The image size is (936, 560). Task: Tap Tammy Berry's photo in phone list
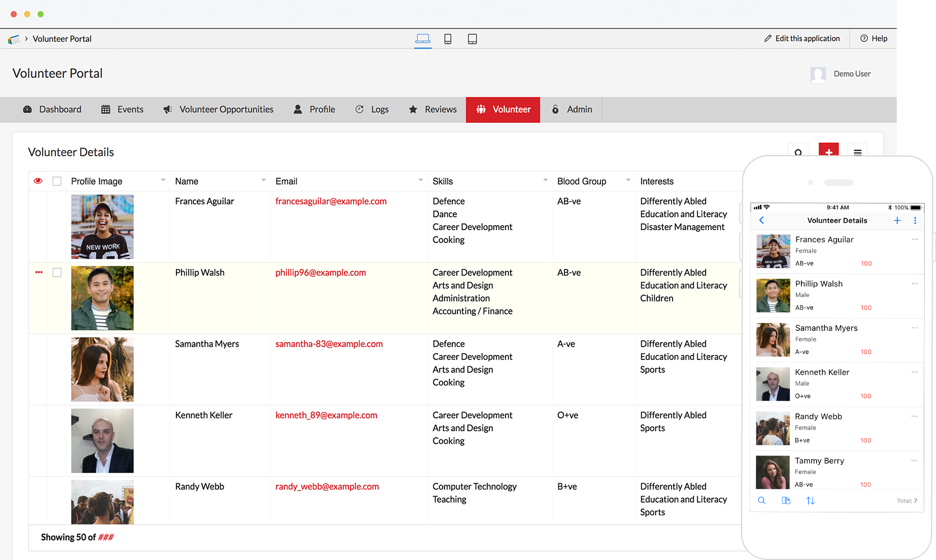pyautogui.click(x=773, y=472)
